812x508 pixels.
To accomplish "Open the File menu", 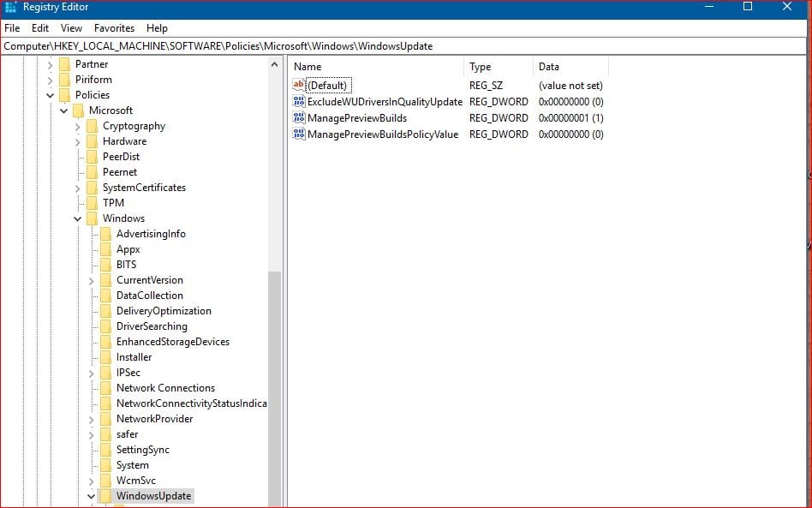I will pos(12,28).
